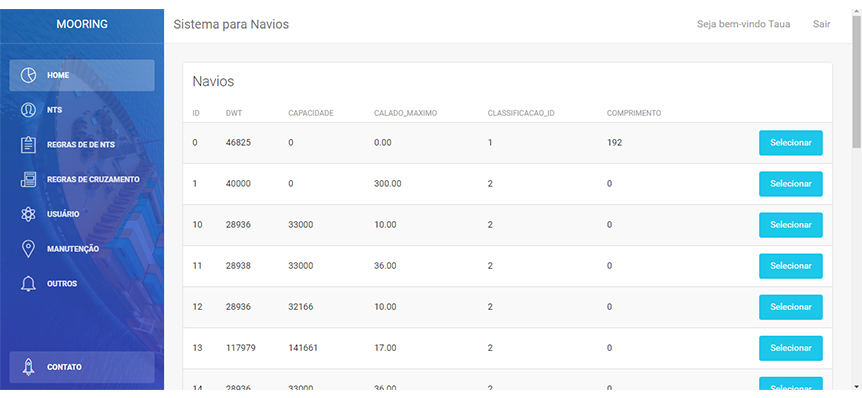Click Seja bem-vindo Taua link
Image resolution: width=862 pixels, height=398 pixels.
tap(743, 24)
